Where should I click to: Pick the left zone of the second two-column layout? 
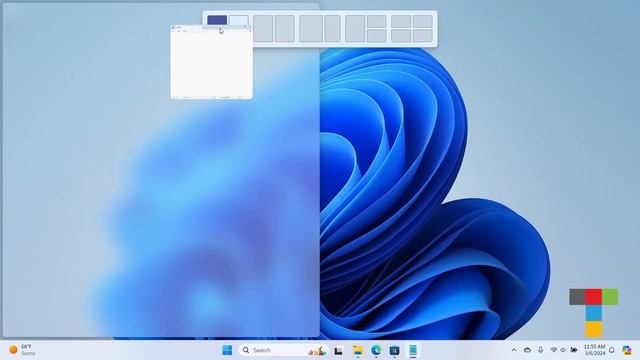click(x=263, y=29)
